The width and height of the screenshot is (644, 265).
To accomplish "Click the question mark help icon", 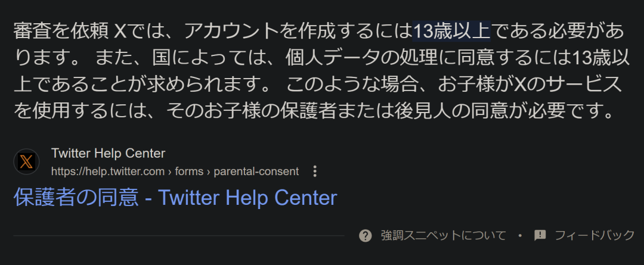I will point(365,235).
